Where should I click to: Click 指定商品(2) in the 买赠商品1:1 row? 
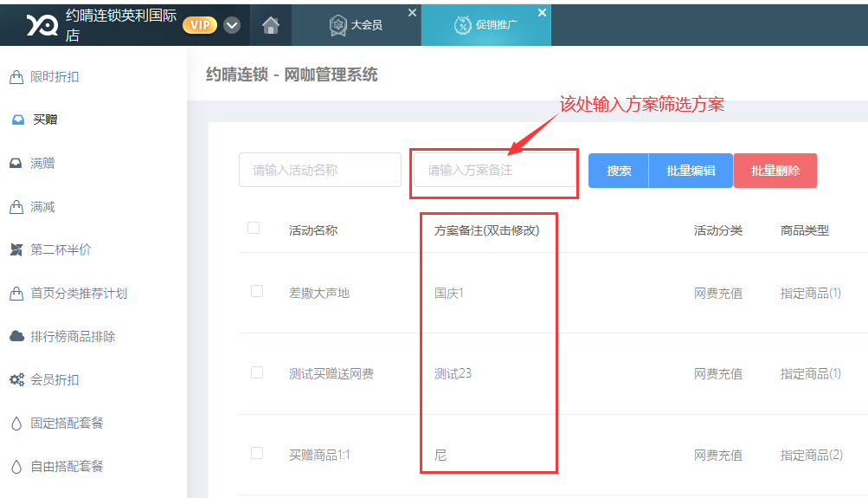[x=812, y=456]
